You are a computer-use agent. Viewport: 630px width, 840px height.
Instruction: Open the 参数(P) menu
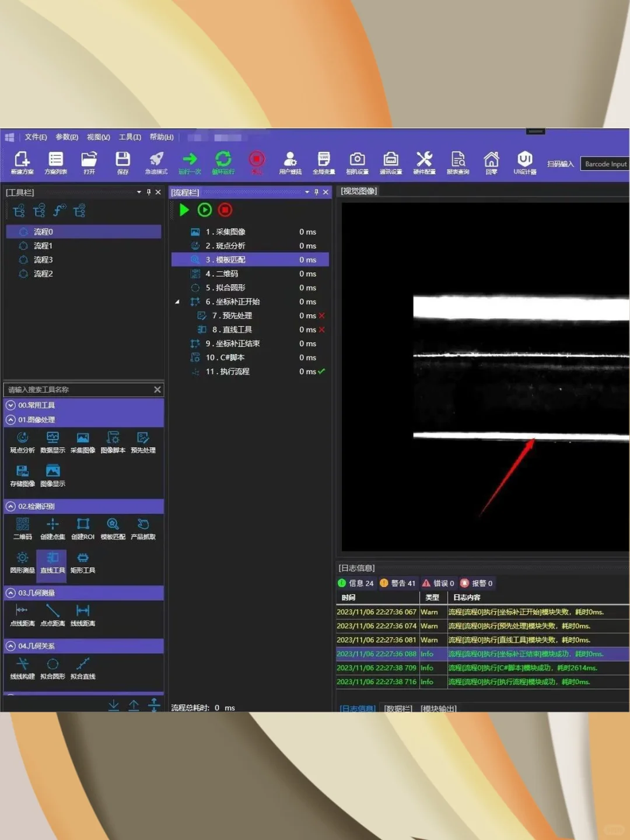point(66,137)
